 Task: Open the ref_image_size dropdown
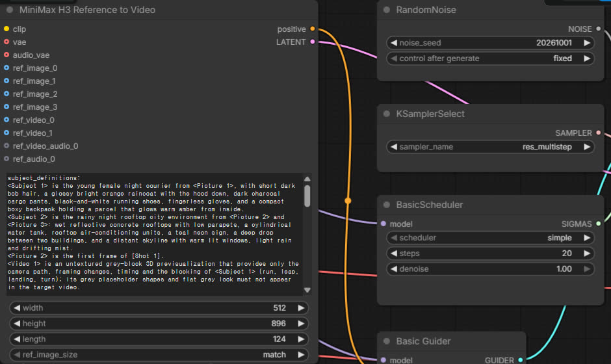click(159, 355)
